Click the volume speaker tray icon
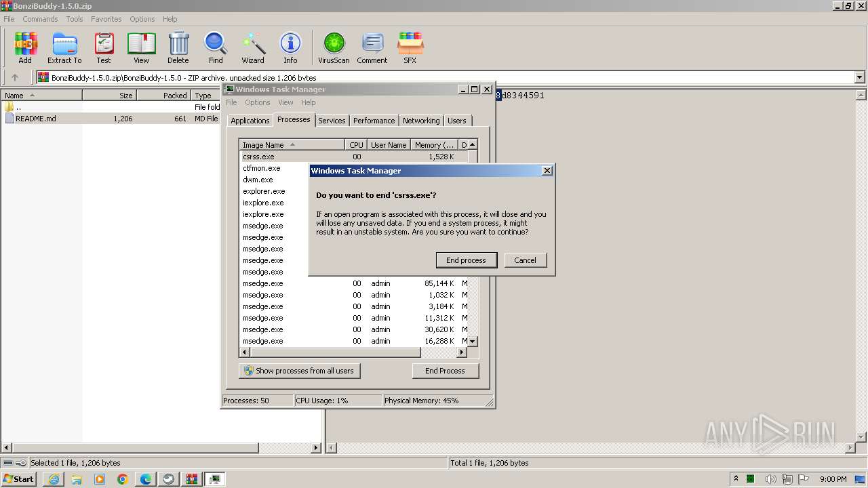 point(770,479)
